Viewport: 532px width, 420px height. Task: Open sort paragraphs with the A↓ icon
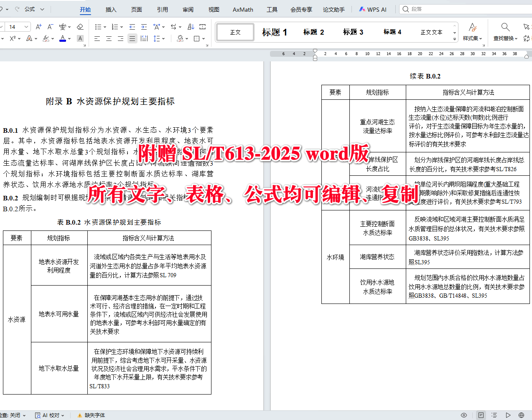pyautogui.click(x=191, y=27)
